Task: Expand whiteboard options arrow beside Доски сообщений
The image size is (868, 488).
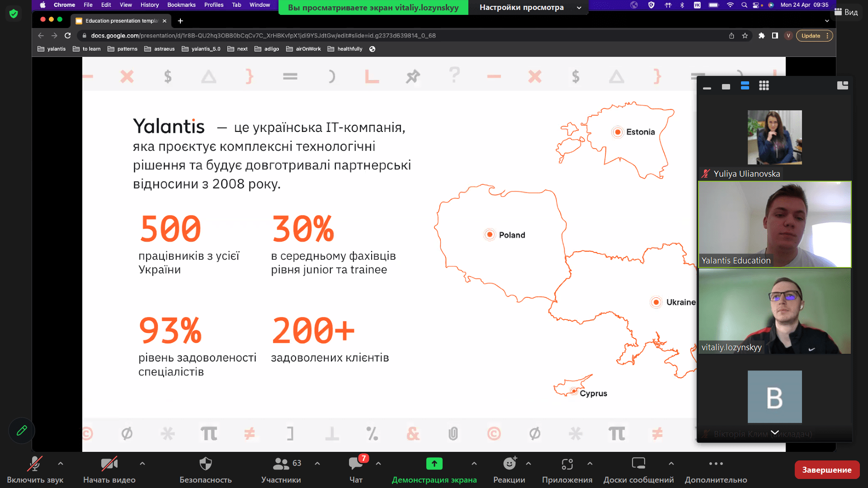Action: pos(671,463)
